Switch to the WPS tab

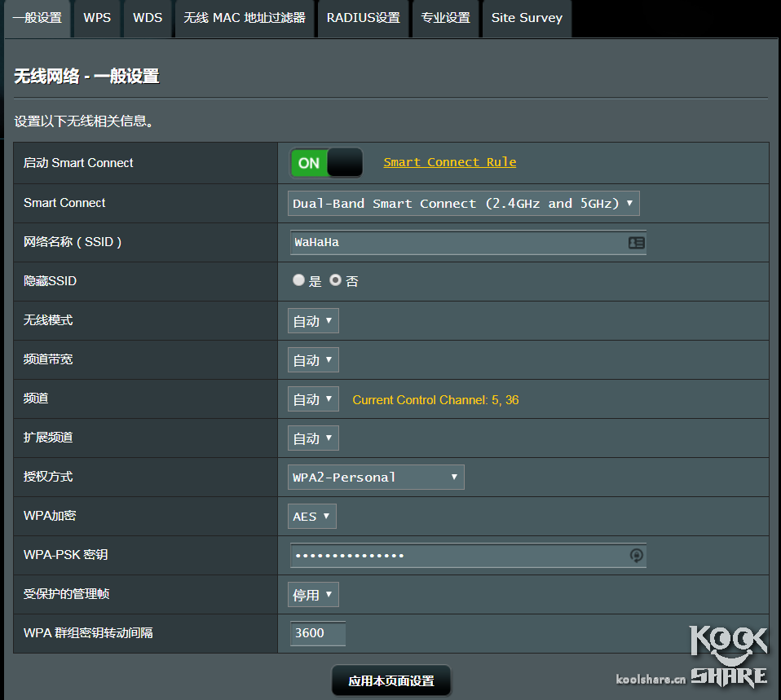pyautogui.click(x=97, y=18)
